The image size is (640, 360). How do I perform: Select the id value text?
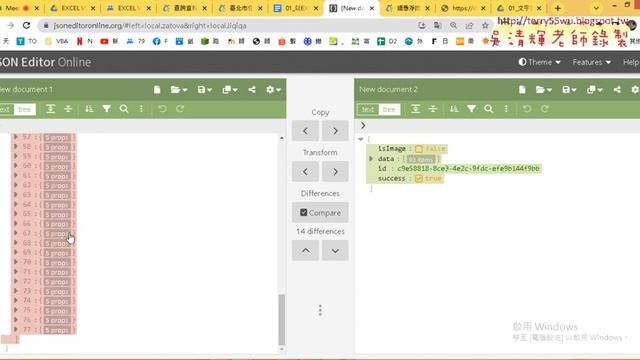[x=468, y=169]
